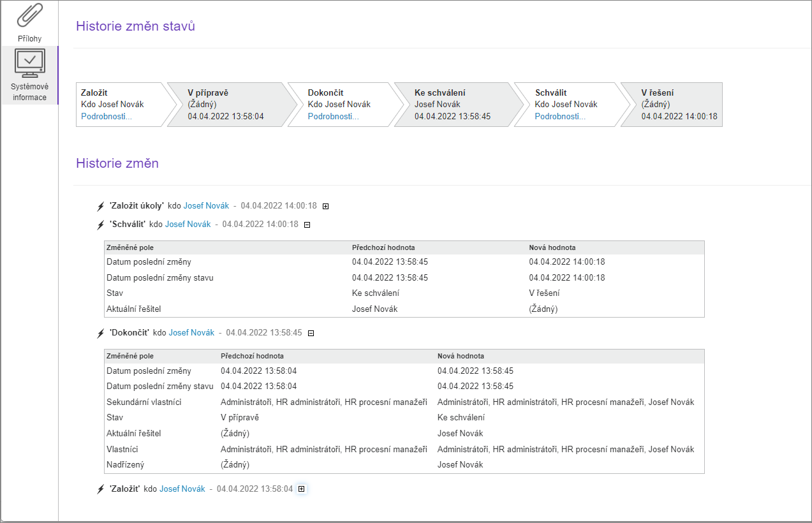
Task: Click the lightning icon beside the 'Schválit' entry
Action: [100, 225]
